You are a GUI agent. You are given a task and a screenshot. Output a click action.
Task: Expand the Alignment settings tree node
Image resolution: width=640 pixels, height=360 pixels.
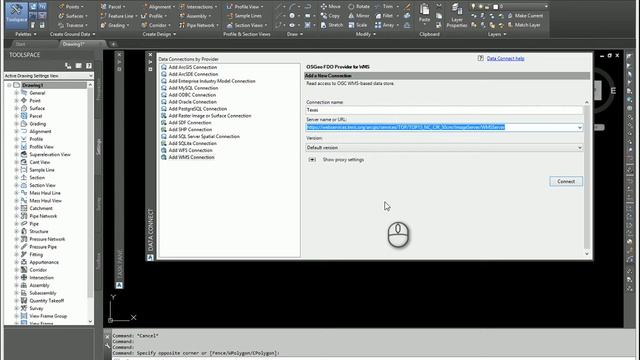(17, 131)
